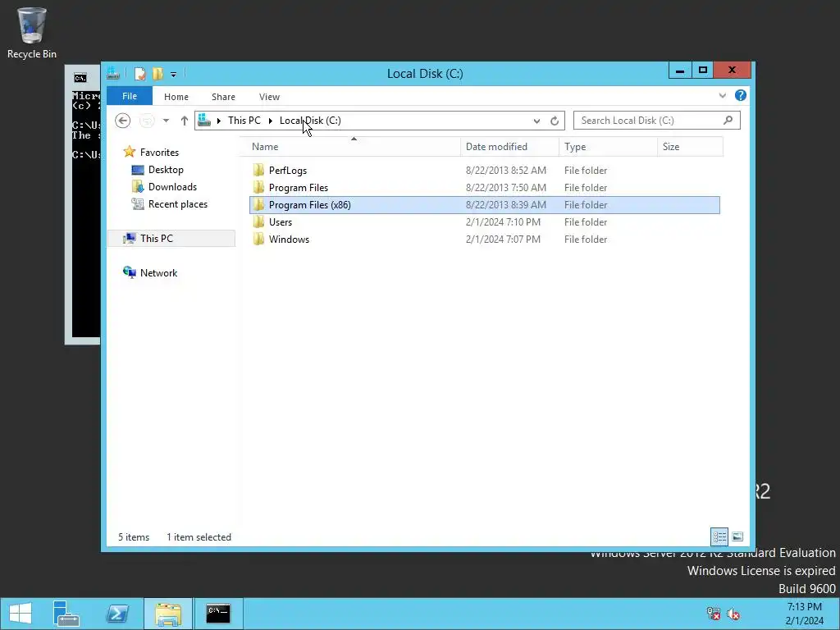Click the Windows folder icon
Screen dimensions: 840x630
tap(258, 239)
